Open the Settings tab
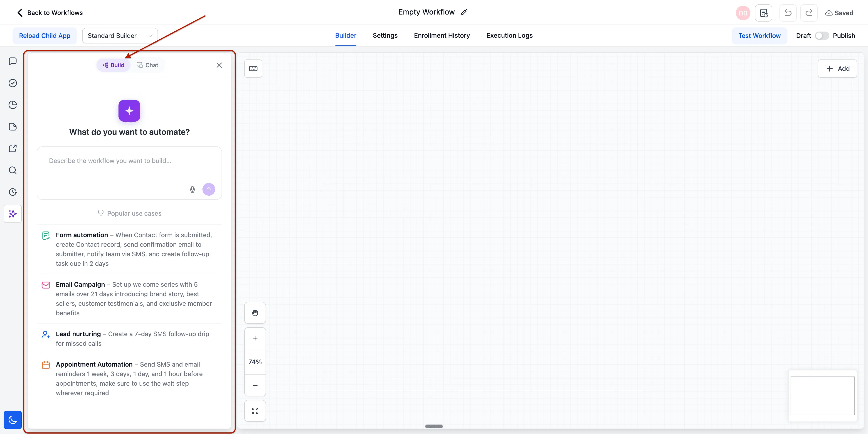 (385, 35)
